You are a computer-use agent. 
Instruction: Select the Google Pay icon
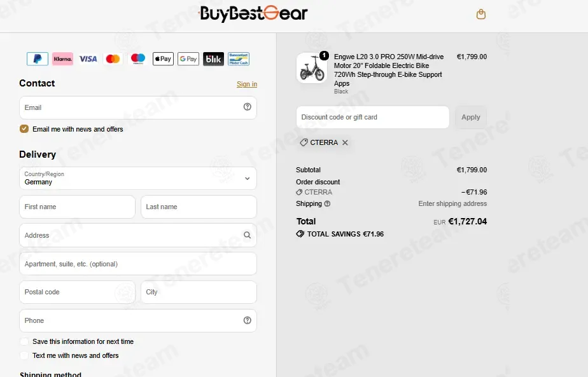188,59
